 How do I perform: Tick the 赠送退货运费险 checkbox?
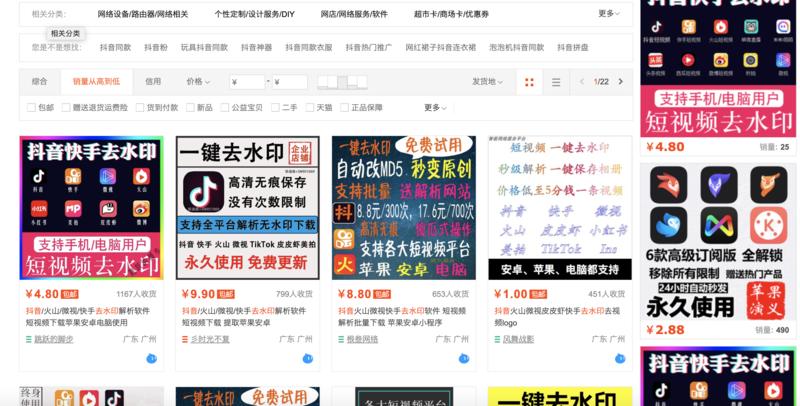pyautogui.click(x=66, y=108)
